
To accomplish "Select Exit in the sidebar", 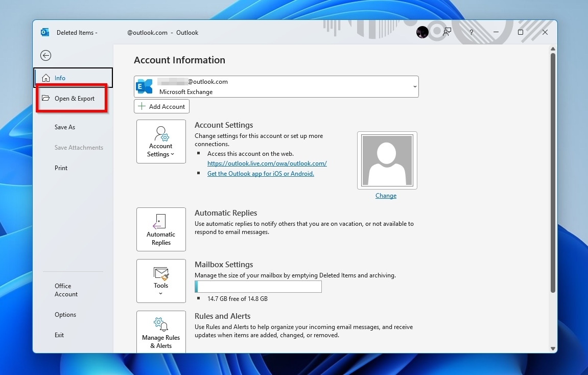I will point(59,335).
